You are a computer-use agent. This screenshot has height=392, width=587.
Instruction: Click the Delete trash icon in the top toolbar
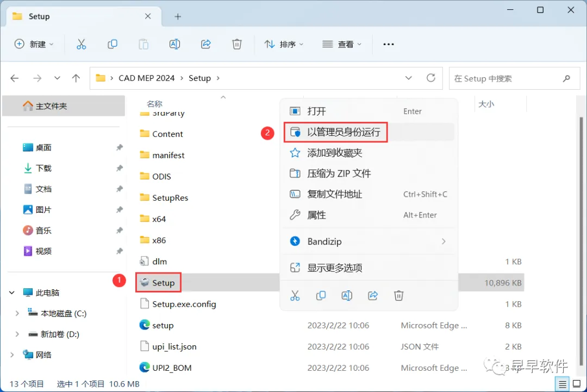pyautogui.click(x=236, y=44)
